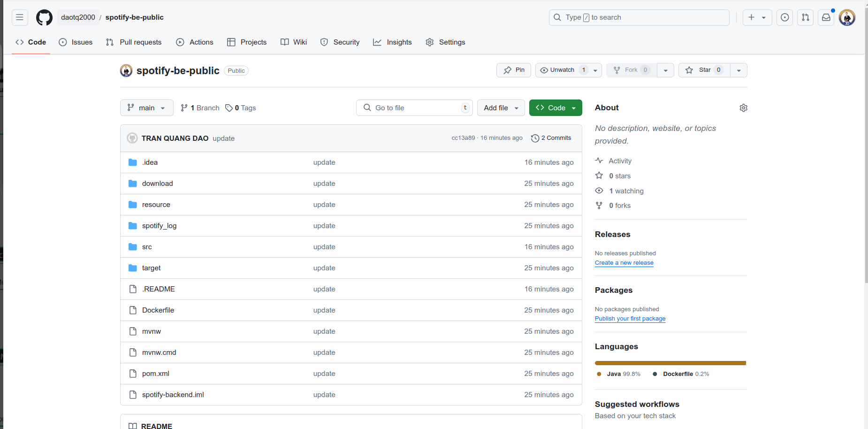Expand the green Code dropdown

point(556,108)
